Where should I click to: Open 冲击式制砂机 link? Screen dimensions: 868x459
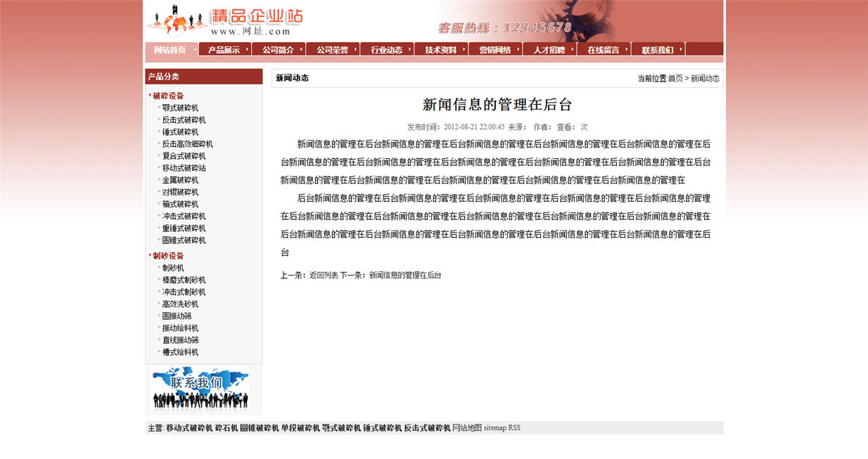click(184, 292)
